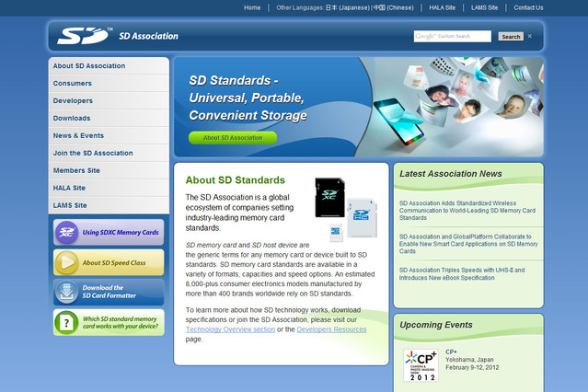
Task: Click the Upcoming Events heading
Action: [436, 325]
